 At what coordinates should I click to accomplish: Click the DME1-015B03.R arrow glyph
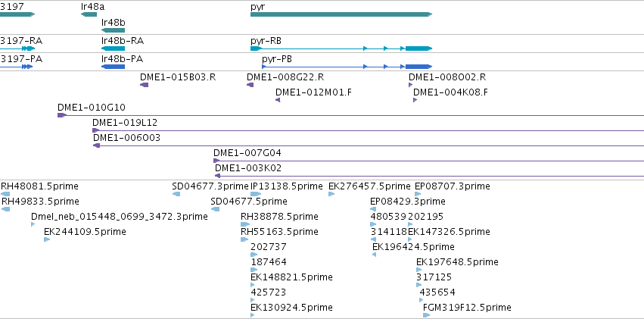144,85
